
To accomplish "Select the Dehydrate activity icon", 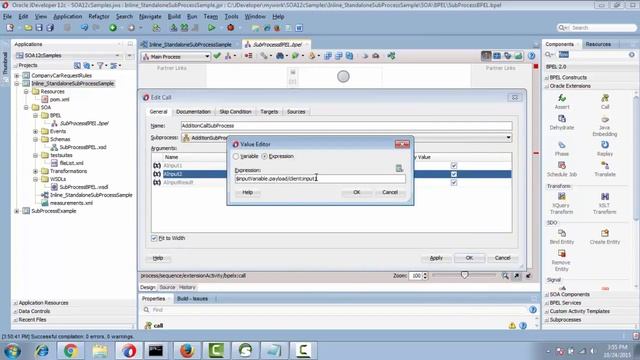I will (x=562, y=118).
